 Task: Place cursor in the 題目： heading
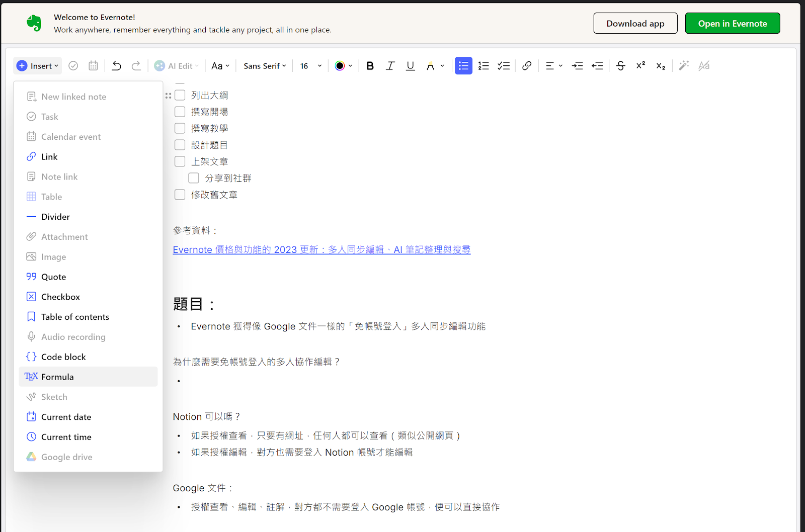point(194,304)
